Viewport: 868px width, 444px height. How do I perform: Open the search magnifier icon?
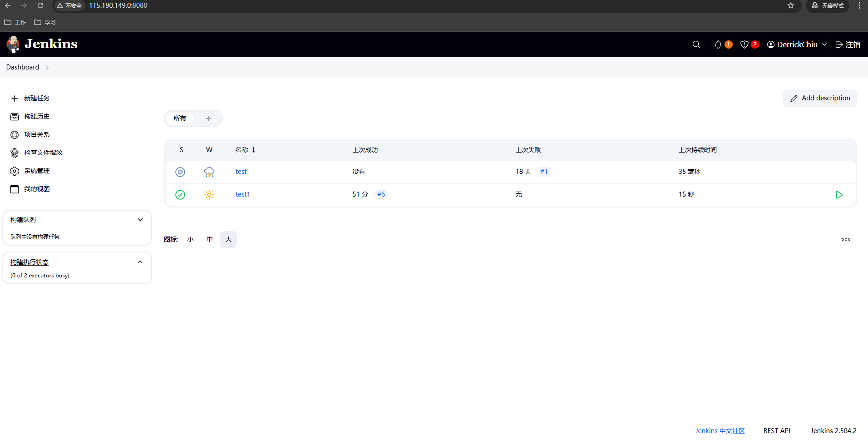click(696, 44)
